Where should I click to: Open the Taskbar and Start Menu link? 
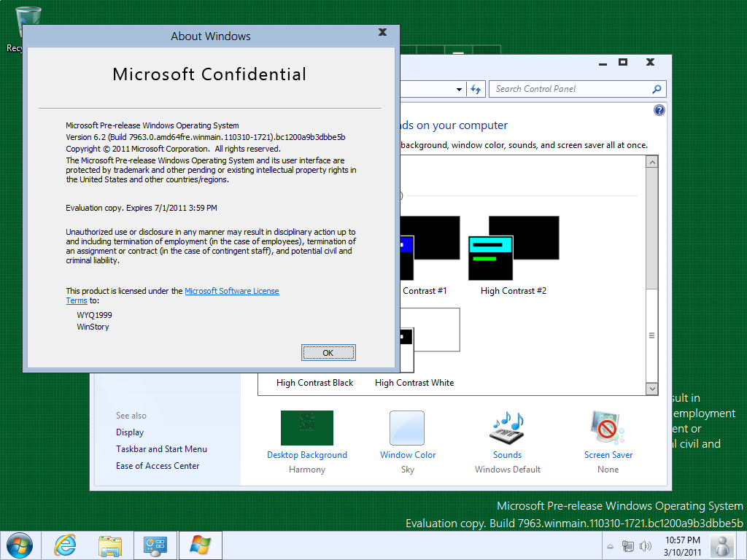coord(161,449)
